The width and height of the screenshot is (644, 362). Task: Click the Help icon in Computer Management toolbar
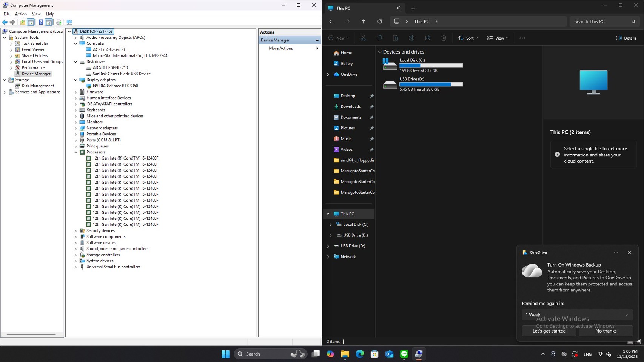point(40,22)
